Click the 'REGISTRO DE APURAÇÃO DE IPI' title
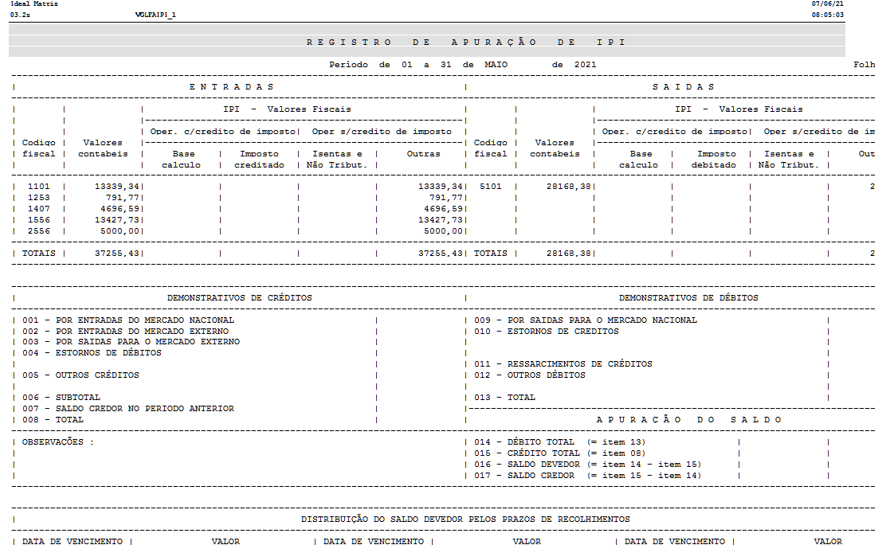875x548 pixels. click(466, 42)
